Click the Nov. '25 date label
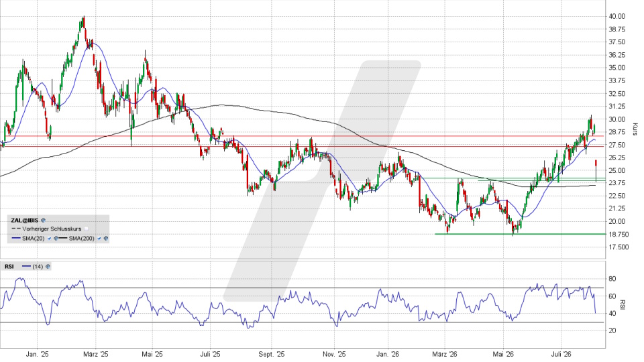Viewport: 644px width, 362px height. pos(334,354)
